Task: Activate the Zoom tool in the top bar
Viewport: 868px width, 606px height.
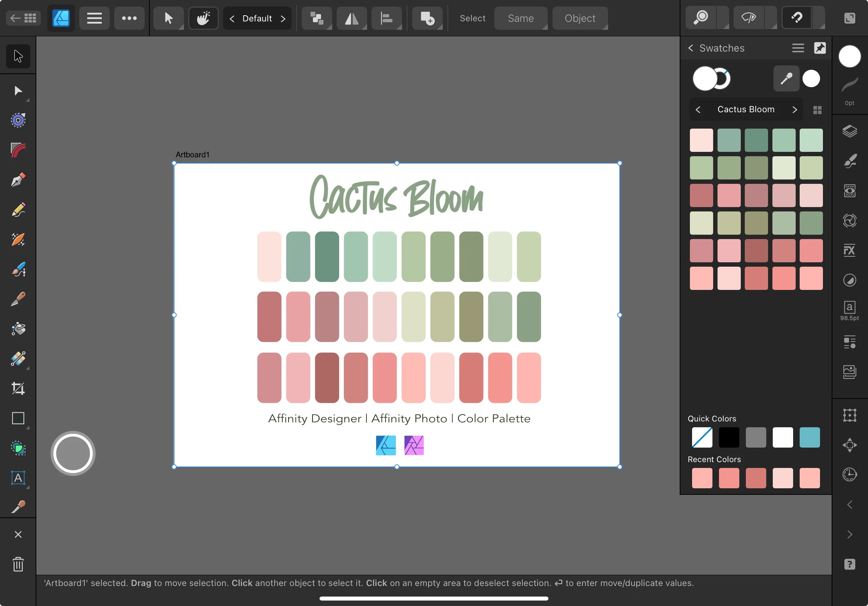Action: pyautogui.click(x=701, y=17)
